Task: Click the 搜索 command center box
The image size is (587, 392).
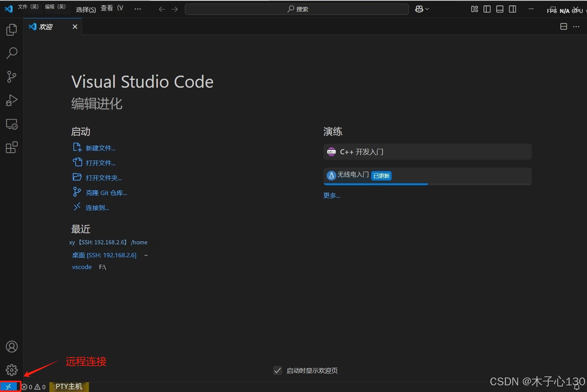Action: tap(297, 9)
